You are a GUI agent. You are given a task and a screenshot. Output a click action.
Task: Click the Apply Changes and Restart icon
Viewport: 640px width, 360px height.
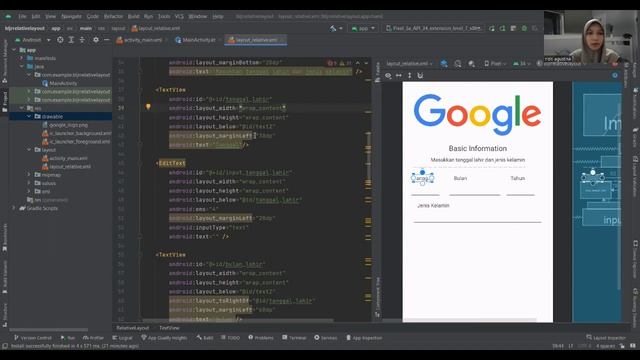(x=502, y=28)
